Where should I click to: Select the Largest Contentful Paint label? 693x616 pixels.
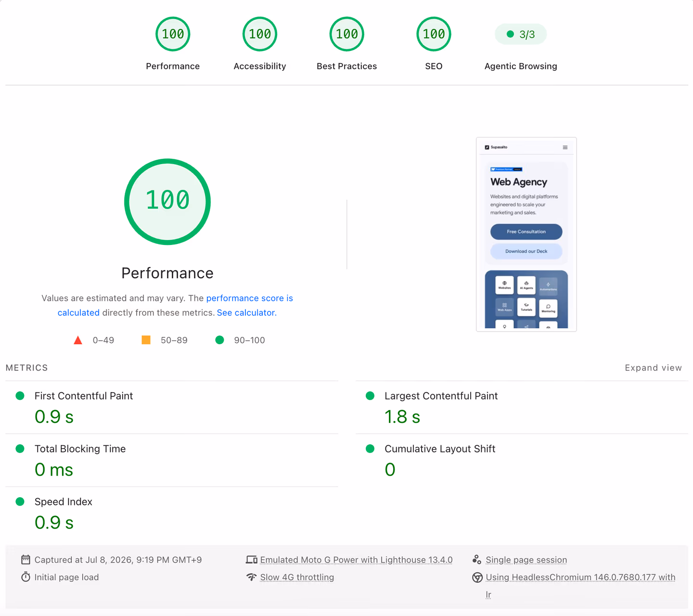[x=441, y=396]
